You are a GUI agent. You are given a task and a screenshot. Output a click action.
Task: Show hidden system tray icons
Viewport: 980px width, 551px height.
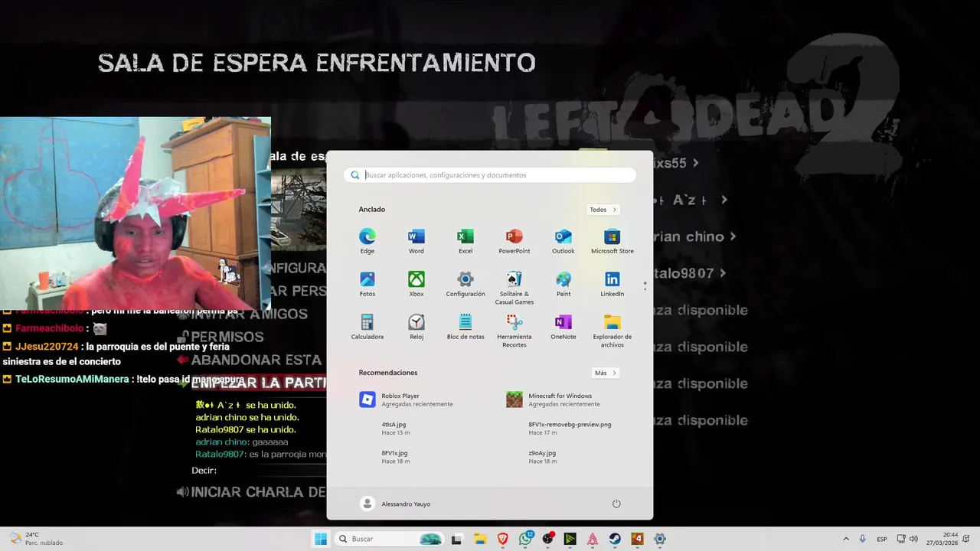846,539
